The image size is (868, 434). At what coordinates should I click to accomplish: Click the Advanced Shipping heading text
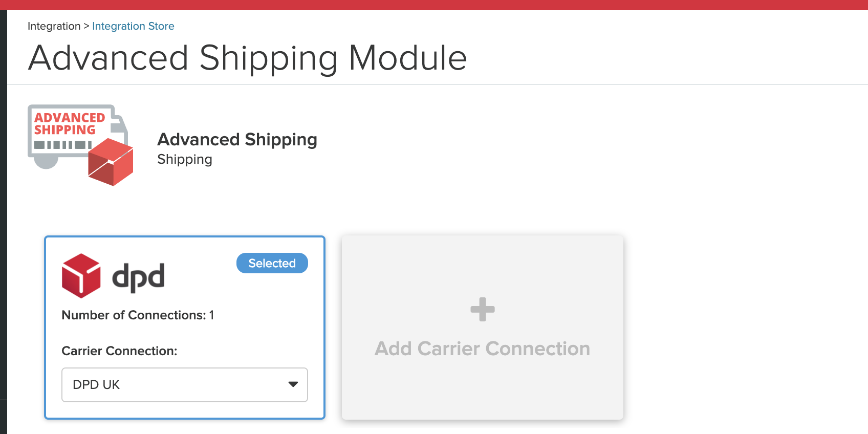tap(237, 139)
